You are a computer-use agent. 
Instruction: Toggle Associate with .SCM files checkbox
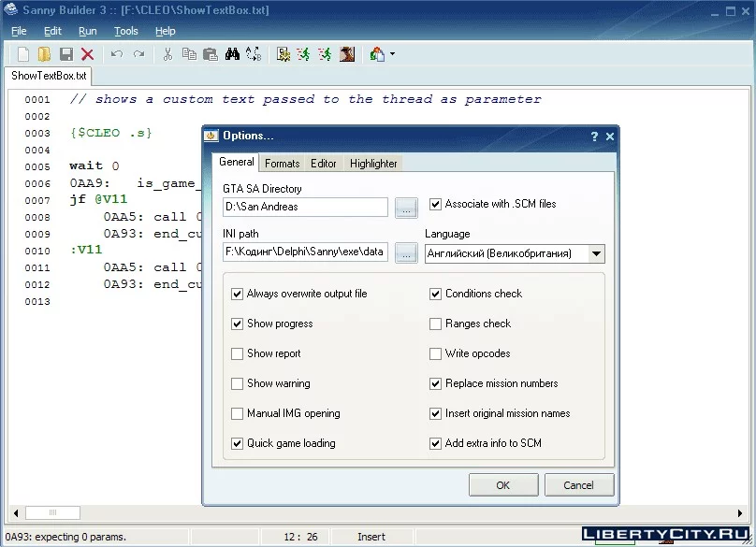[435, 204]
